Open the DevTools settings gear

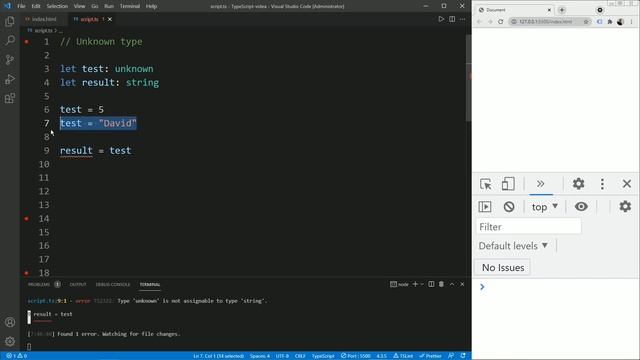578,184
